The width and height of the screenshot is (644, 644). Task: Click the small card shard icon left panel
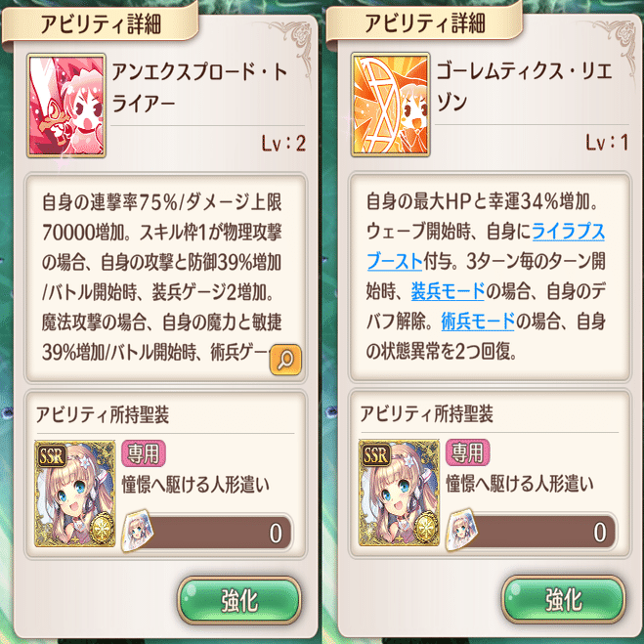point(138,531)
